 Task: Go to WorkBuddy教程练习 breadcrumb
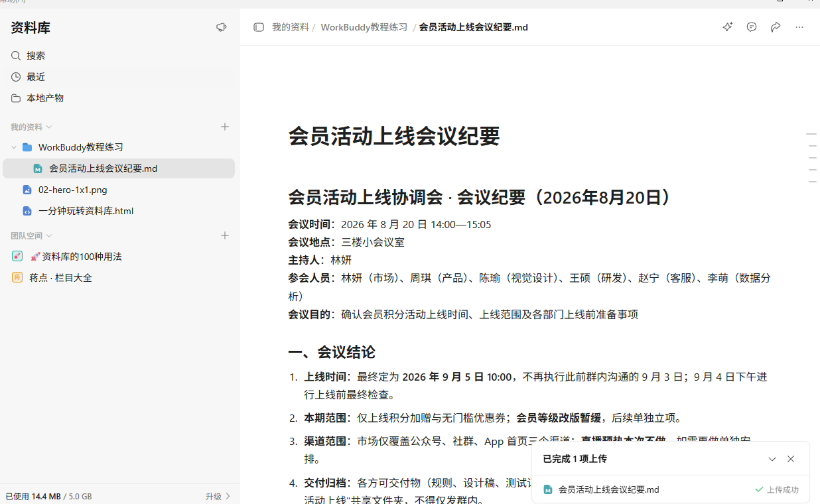364,27
